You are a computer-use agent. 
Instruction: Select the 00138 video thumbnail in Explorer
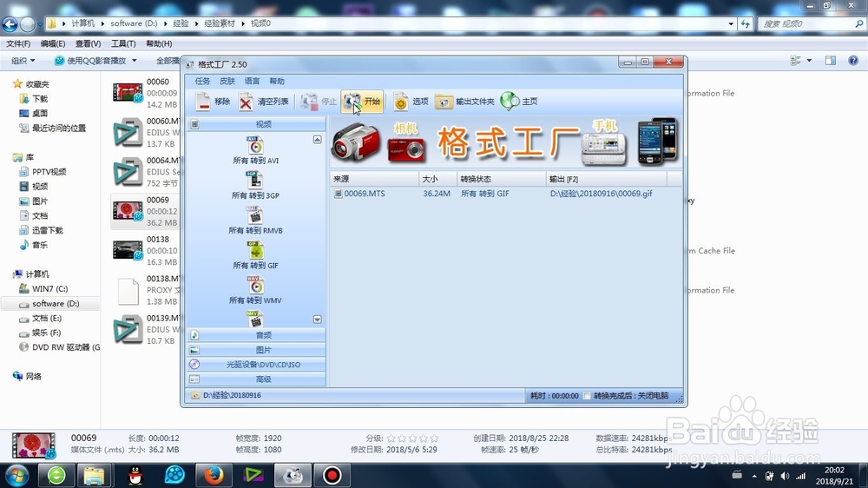(128, 250)
